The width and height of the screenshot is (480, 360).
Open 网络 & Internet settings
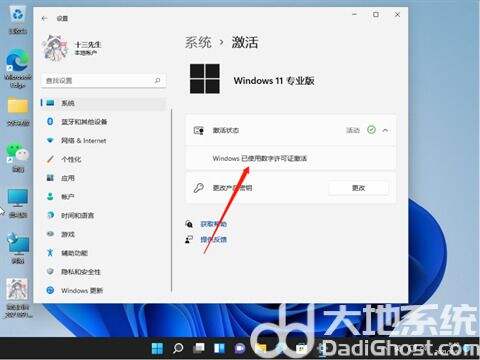coord(103,141)
